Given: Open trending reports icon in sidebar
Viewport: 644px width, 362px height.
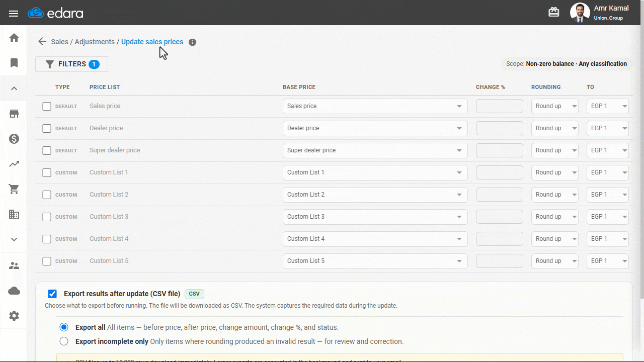Looking at the screenshot, I should click(x=14, y=164).
